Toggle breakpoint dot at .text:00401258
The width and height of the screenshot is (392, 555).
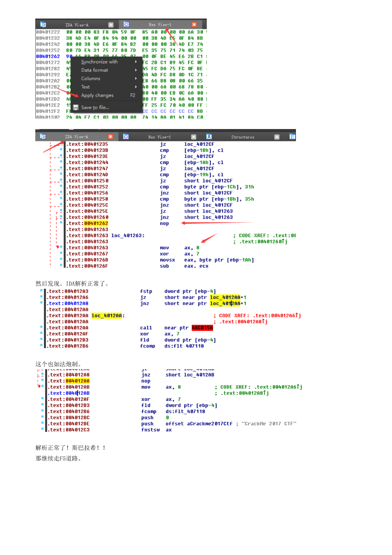[x=61, y=198]
